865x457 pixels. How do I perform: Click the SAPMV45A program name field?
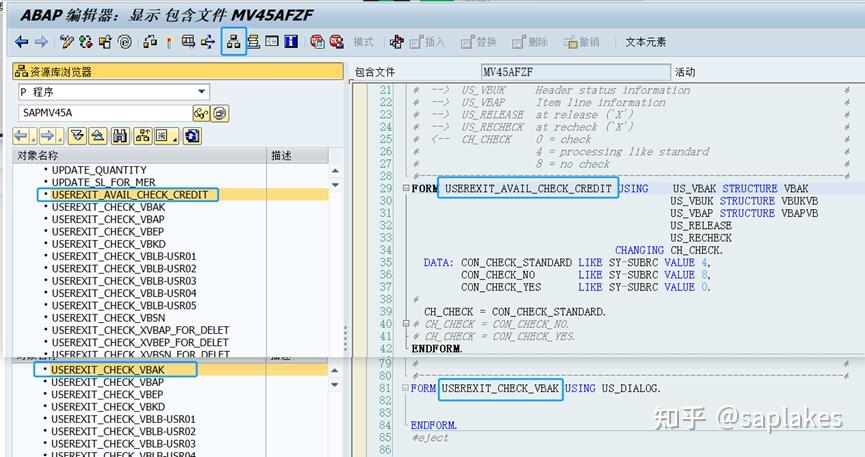pyautogui.click(x=105, y=113)
